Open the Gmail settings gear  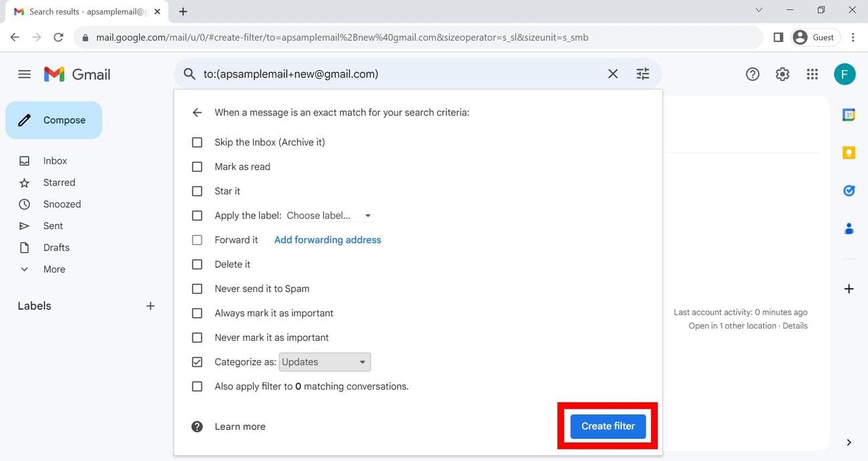(782, 73)
